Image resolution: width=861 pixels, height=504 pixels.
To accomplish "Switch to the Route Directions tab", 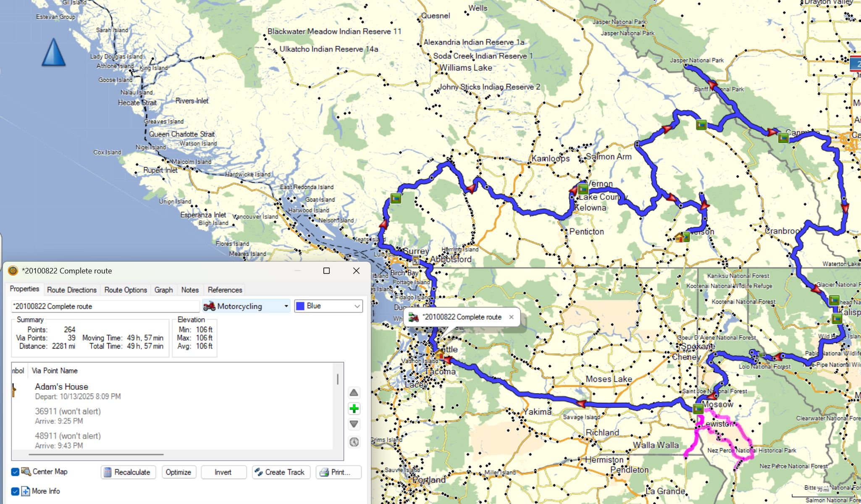I will click(x=72, y=290).
